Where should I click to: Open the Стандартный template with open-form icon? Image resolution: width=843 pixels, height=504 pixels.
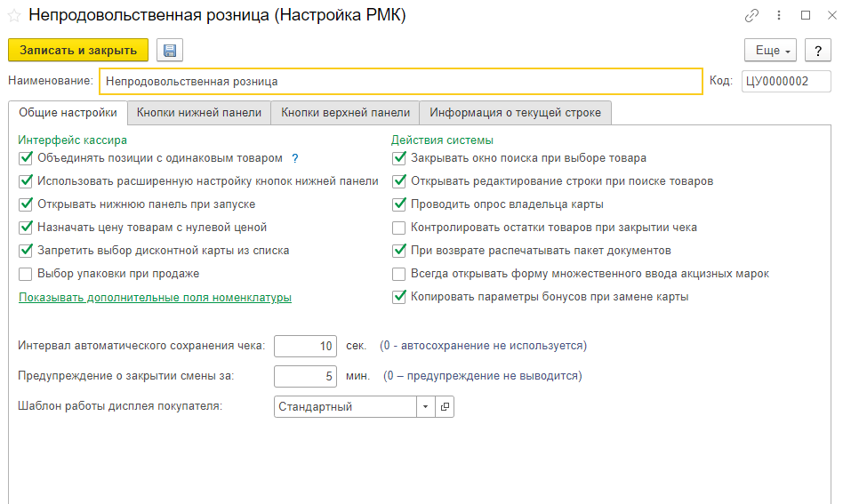click(445, 407)
